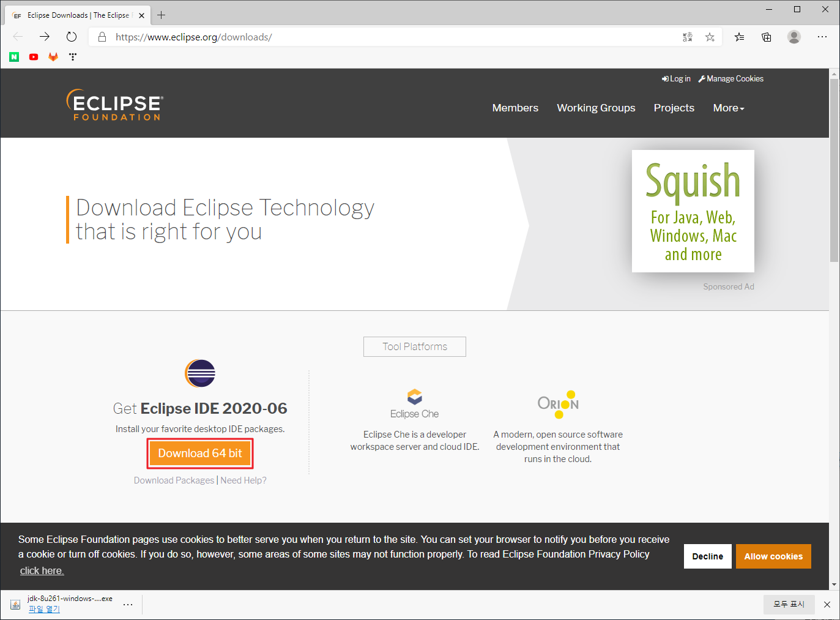840x620 pixels.
Task: Reload the page with refresh icon
Action: pyautogui.click(x=72, y=37)
